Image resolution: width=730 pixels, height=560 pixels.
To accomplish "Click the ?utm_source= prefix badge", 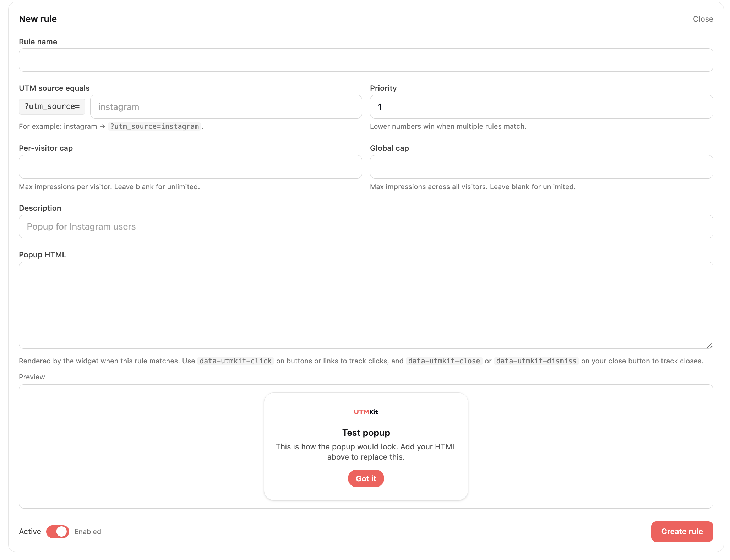I will click(52, 106).
